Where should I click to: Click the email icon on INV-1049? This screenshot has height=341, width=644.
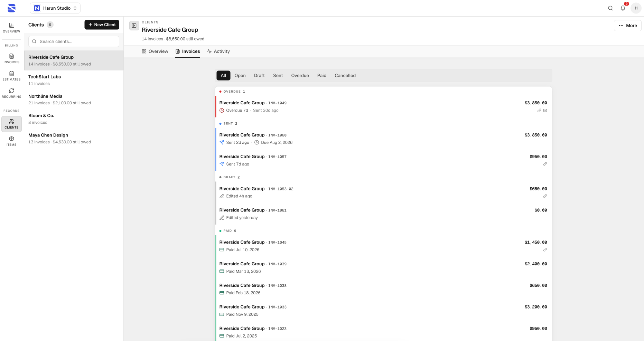tap(545, 111)
